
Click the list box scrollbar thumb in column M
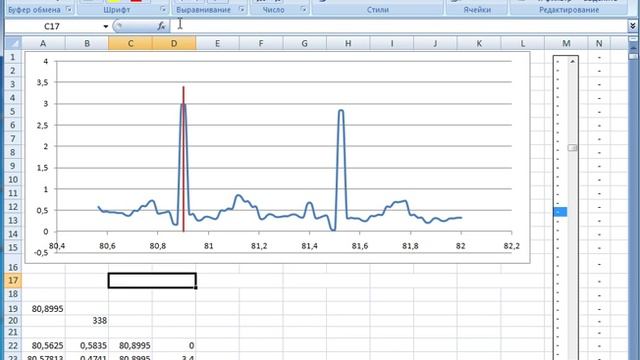573,148
